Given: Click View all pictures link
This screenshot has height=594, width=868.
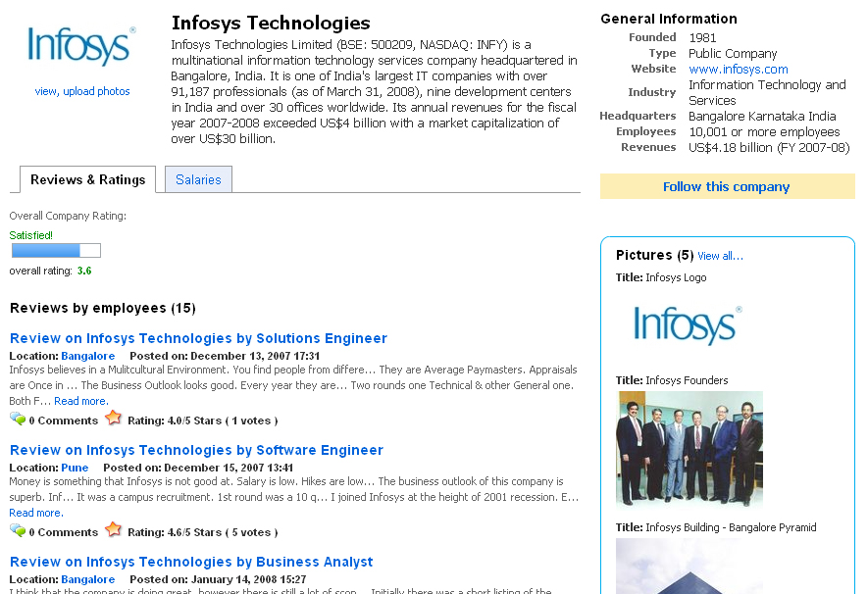Looking at the screenshot, I should click(720, 256).
